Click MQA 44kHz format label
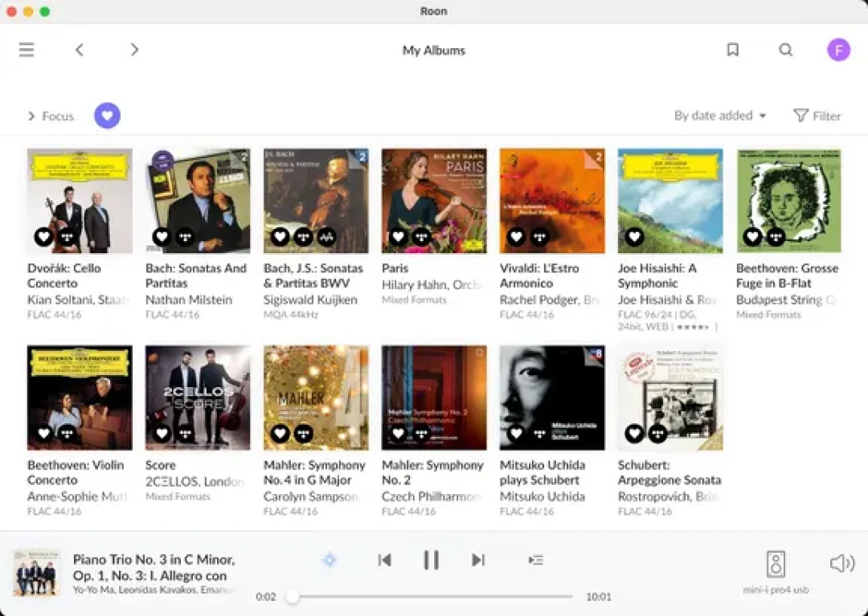The image size is (868, 616). (x=291, y=315)
